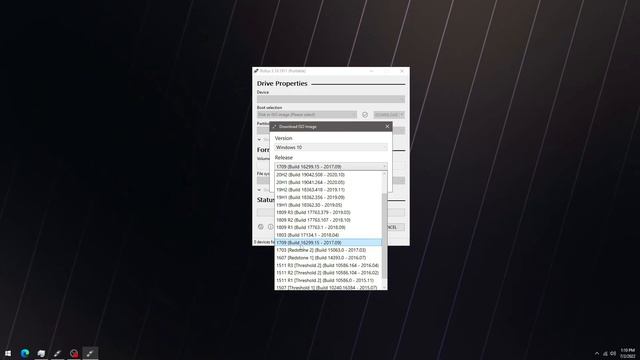Close the Download ISO Image dialog
Viewport: 640px width, 360px height.
(x=387, y=127)
